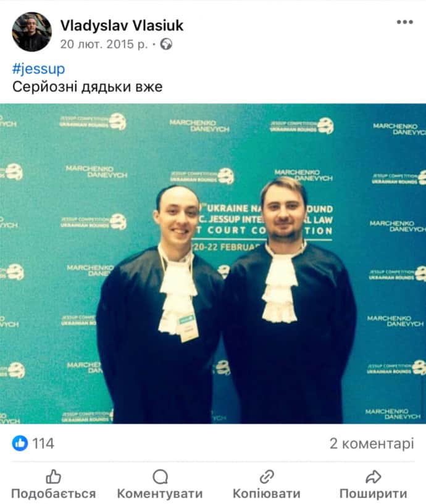Open Vladyslav Vlasiuk's profile picture
This screenshot has width=426, height=504.
(32, 32)
